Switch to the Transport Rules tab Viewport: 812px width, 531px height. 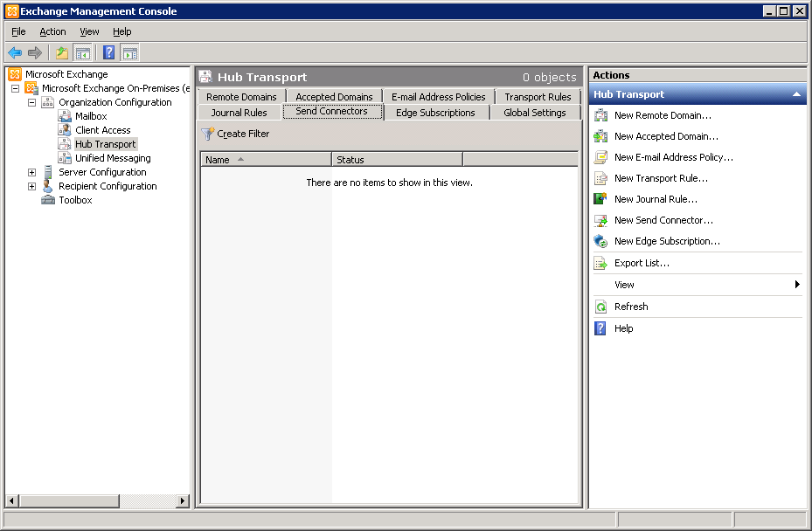click(x=538, y=97)
